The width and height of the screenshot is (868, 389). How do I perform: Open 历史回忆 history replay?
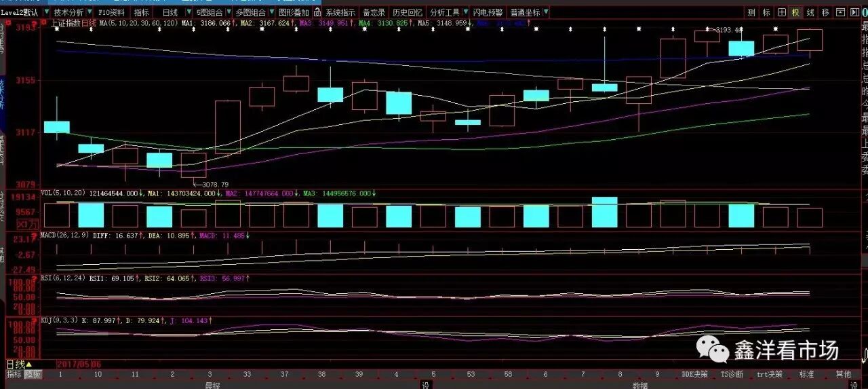(408, 12)
